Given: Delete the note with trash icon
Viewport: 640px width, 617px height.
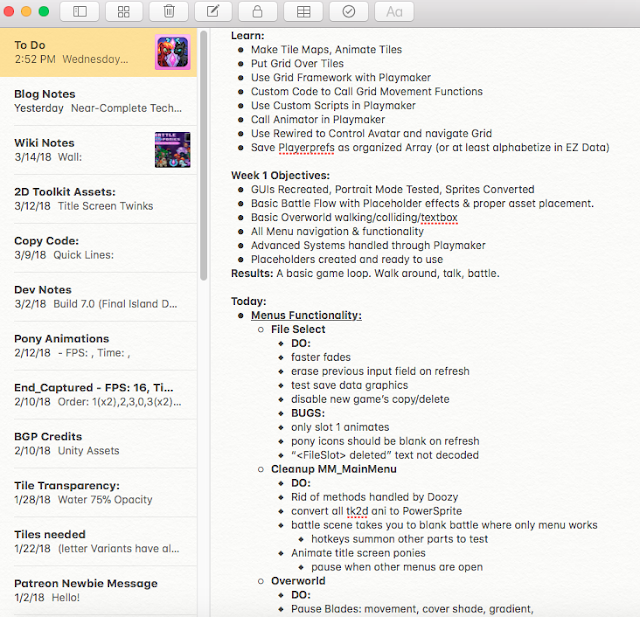Looking at the screenshot, I should 169,11.
